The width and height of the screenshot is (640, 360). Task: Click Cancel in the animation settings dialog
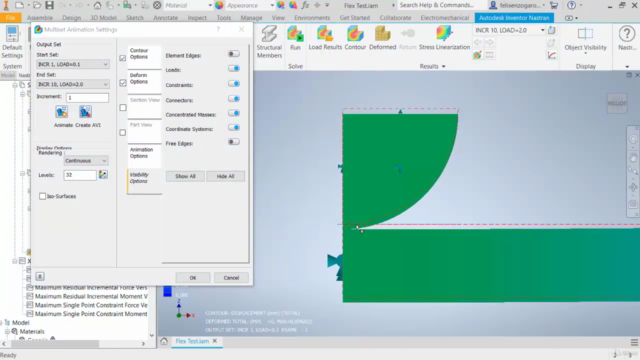point(231,278)
